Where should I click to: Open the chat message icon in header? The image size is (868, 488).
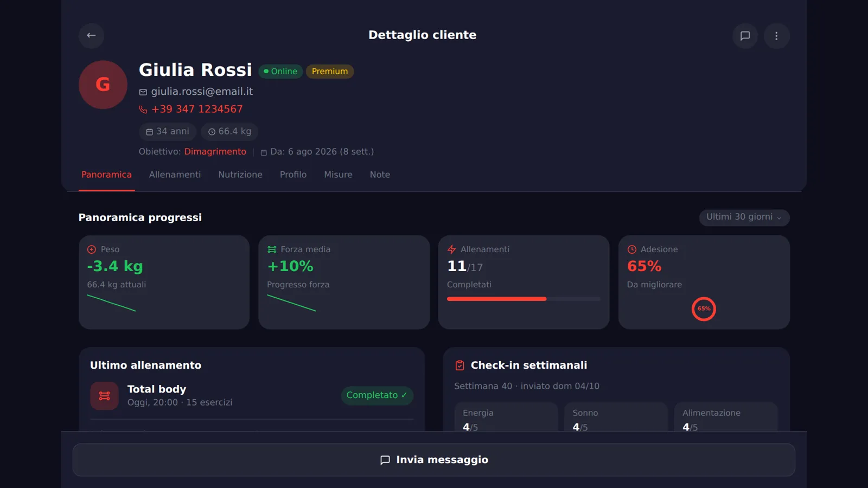pos(745,36)
